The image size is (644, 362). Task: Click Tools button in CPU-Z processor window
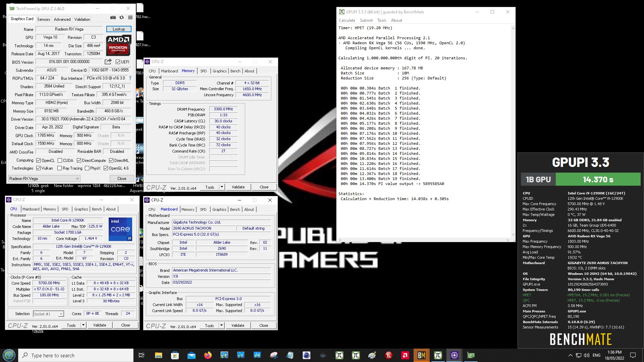pos(71,325)
